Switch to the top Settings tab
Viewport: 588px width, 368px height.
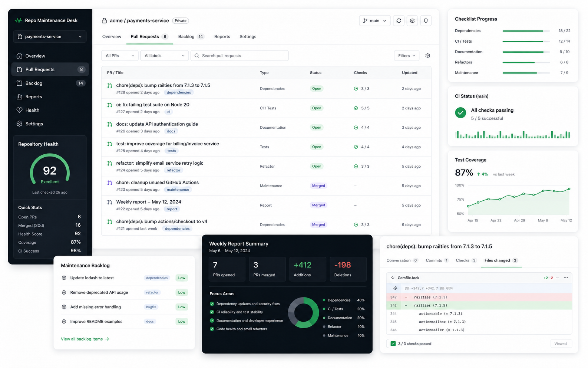coord(248,37)
